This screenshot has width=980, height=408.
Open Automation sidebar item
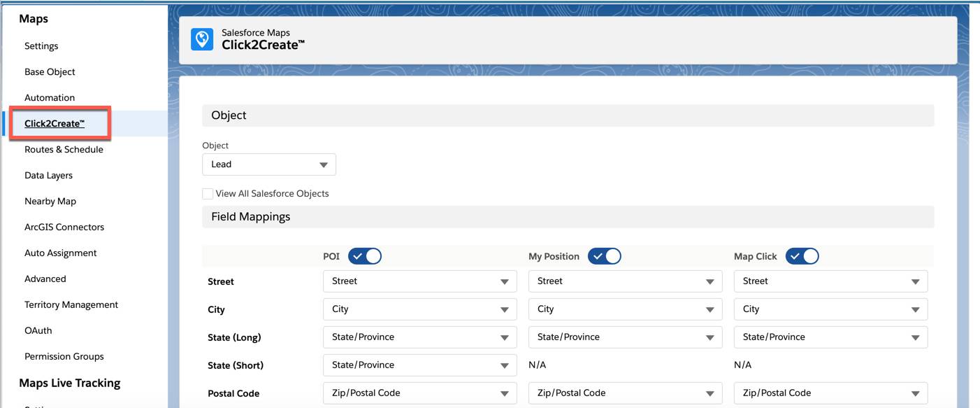[x=50, y=98]
